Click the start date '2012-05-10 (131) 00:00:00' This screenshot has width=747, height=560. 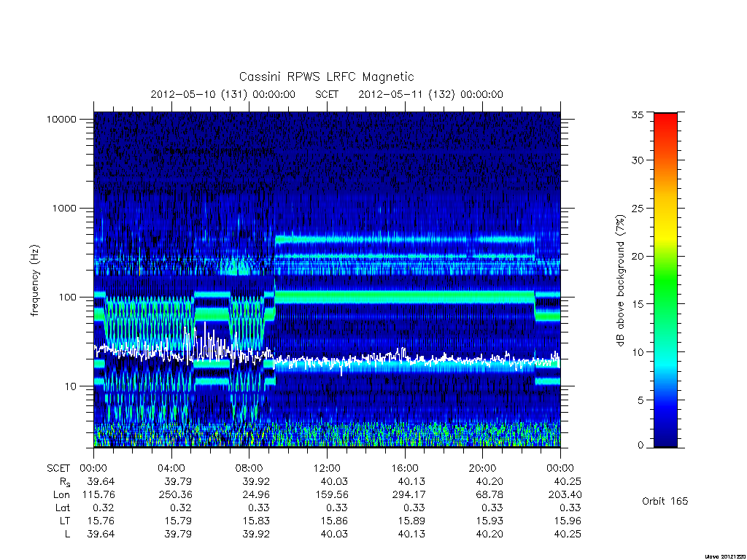point(222,94)
